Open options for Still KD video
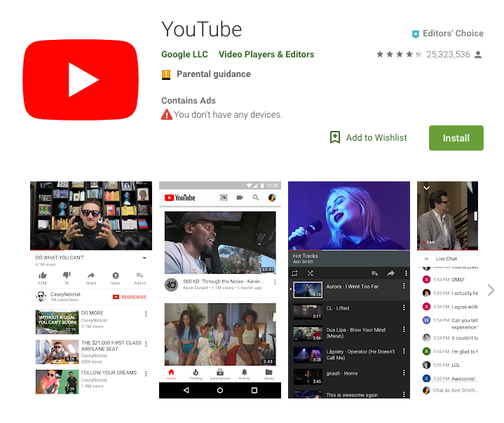 pyautogui.click(x=275, y=282)
